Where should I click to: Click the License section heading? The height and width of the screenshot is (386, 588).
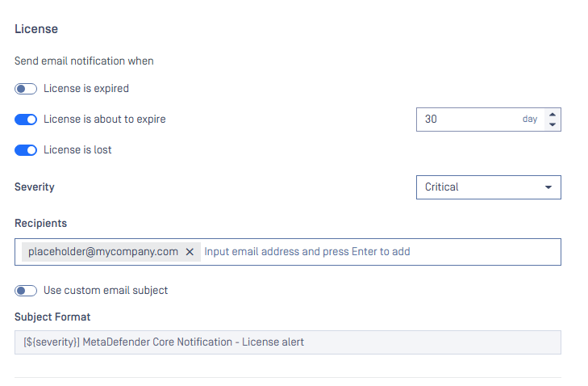coord(36,29)
